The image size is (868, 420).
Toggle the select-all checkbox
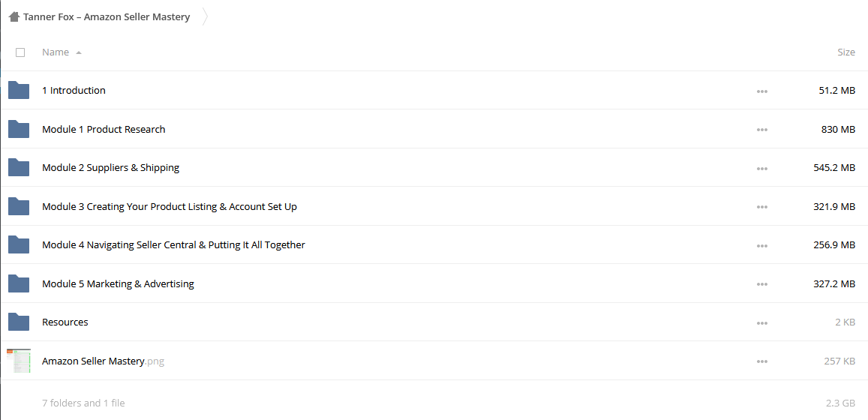click(20, 52)
